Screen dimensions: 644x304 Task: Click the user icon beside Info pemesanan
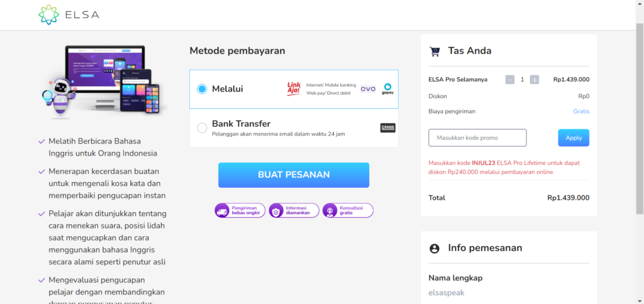point(434,248)
